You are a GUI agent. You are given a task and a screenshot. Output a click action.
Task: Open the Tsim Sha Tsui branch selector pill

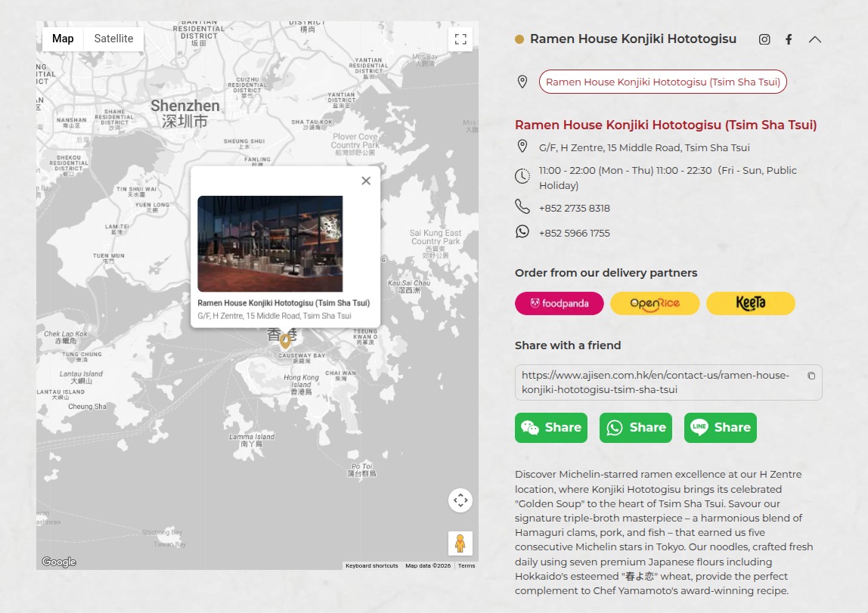[662, 82]
